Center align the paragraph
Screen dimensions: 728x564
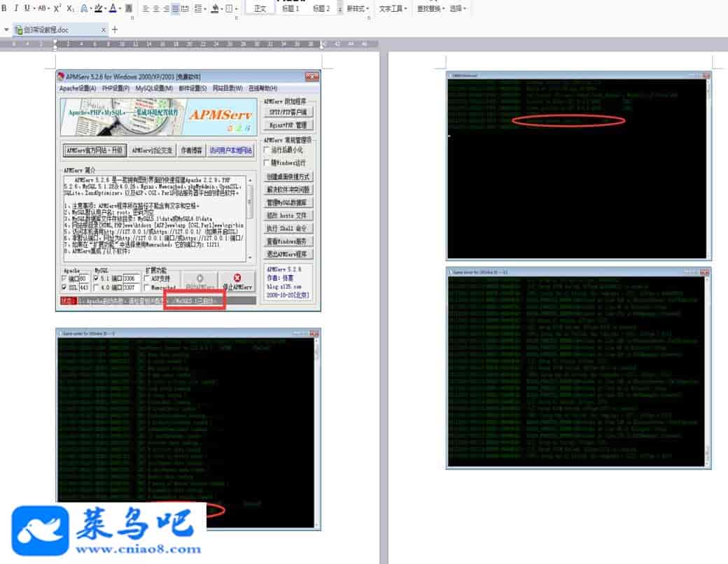point(155,8)
